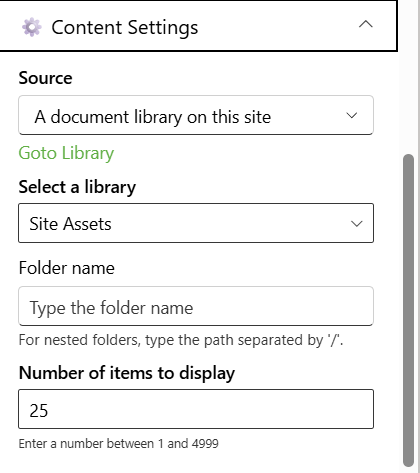Expand the Select a library dropdown
Image resolution: width=420 pixels, height=473 pixels.
coord(196,223)
